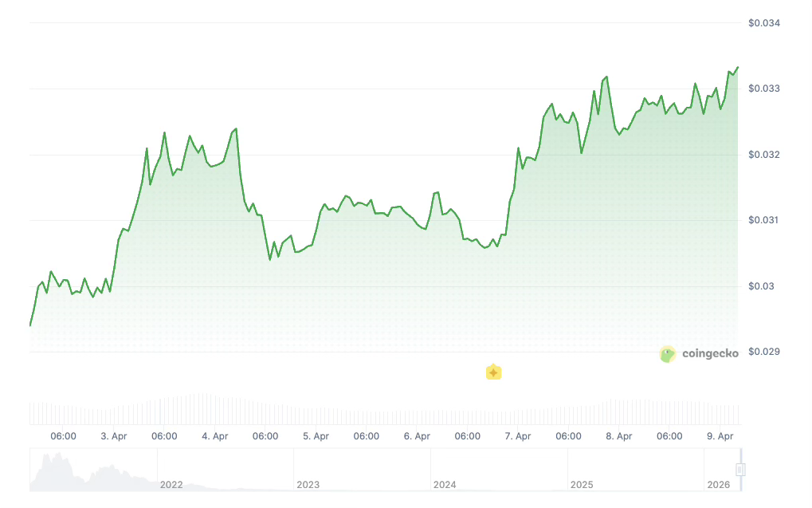Viewport: 812px width, 508px height.
Task: Select the $0.031 price level label
Action: [x=764, y=220]
